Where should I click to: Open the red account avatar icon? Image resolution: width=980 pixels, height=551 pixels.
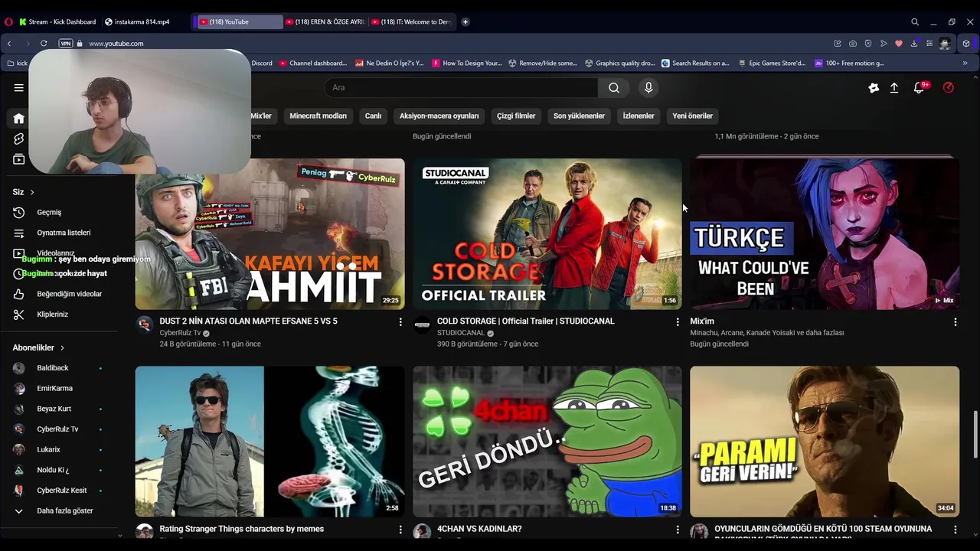(x=949, y=87)
